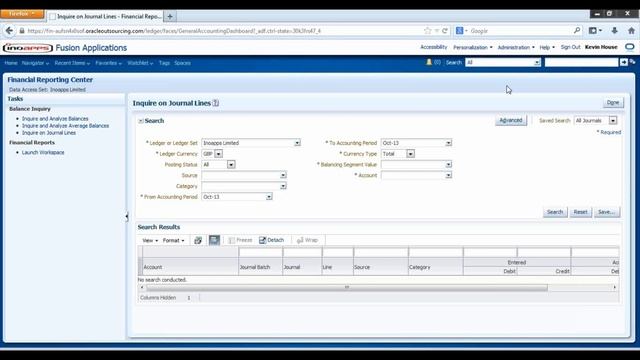Open the Saved Search dropdown
Viewport: 640px width, 360px height.
pyautogui.click(x=613, y=120)
